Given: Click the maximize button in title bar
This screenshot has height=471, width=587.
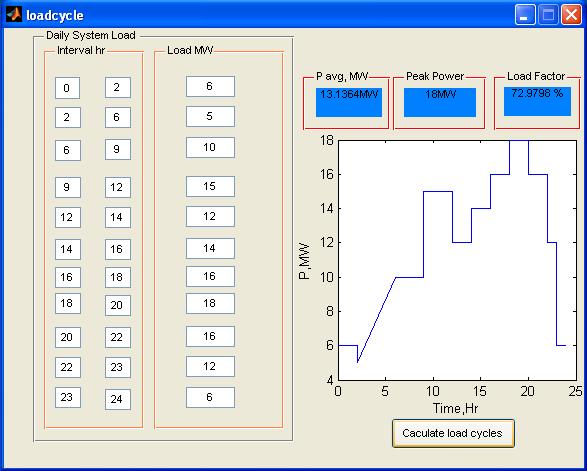Looking at the screenshot, I should [548, 15].
